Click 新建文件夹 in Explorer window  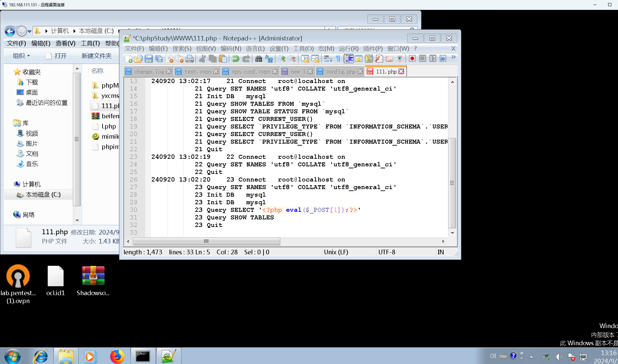tap(97, 56)
